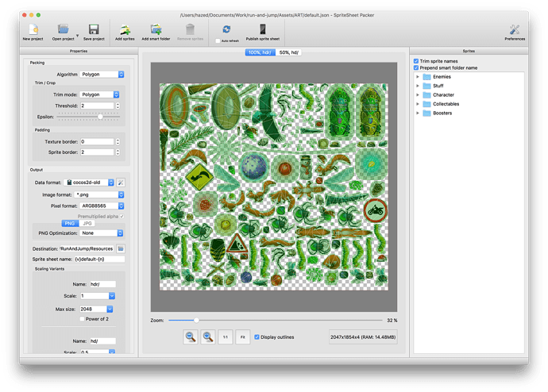Open the Trim mode dropdown
Screen dimensions: 548x392
(x=99, y=94)
